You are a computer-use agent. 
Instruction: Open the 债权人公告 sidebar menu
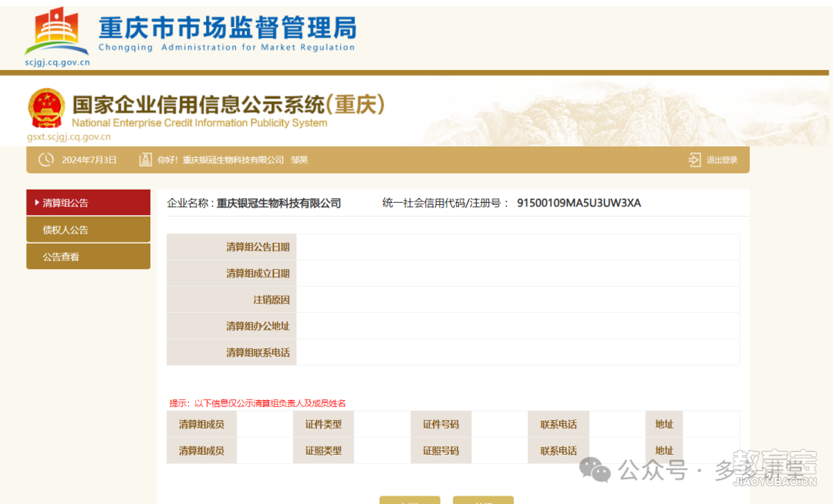(88, 229)
